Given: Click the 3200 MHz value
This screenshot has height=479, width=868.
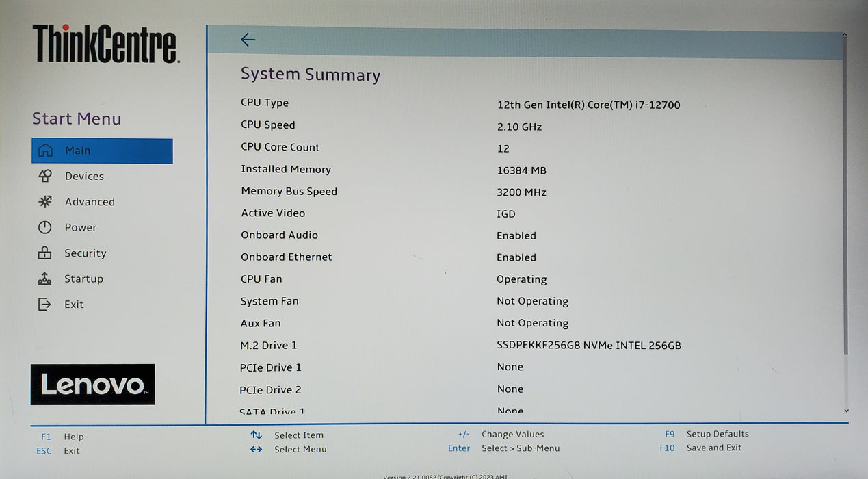Looking at the screenshot, I should coord(522,193).
